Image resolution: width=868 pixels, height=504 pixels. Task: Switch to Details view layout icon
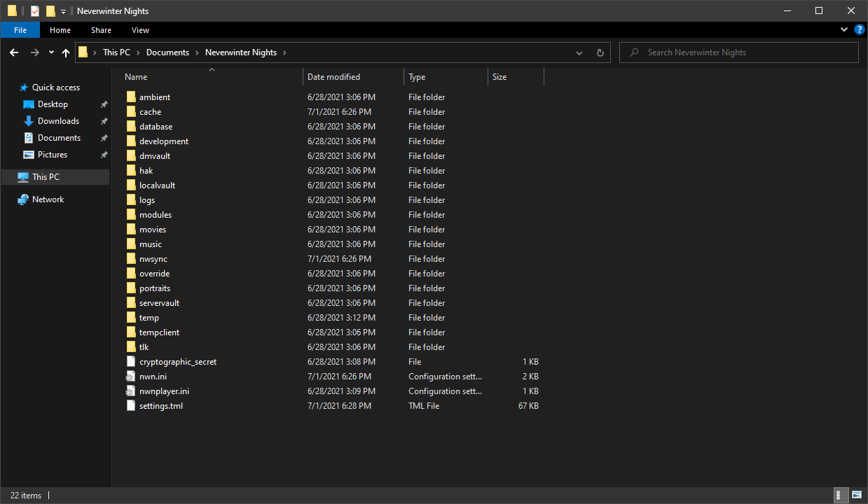tap(841, 496)
